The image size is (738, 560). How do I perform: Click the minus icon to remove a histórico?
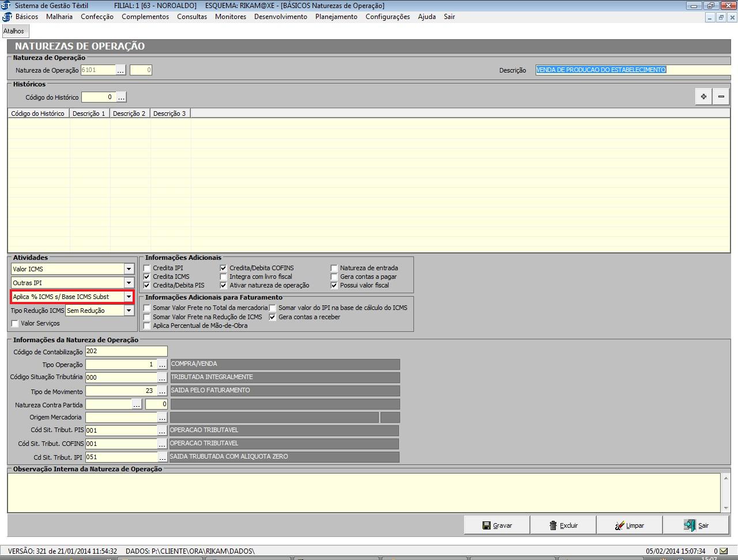tap(721, 97)
